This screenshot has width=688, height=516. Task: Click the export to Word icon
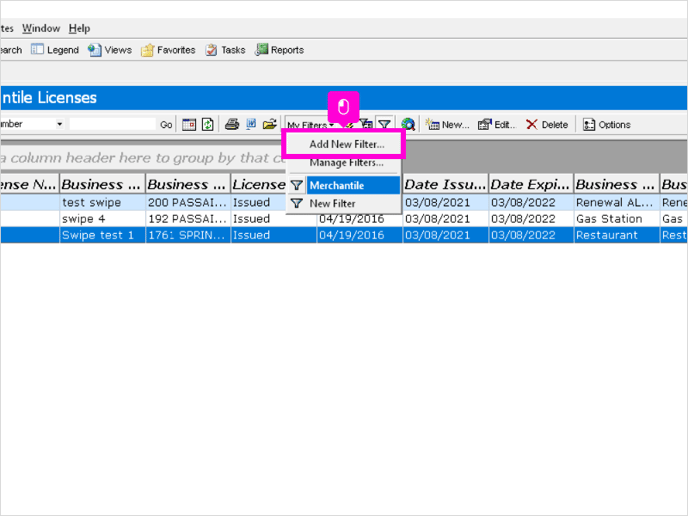pos(251,124)
